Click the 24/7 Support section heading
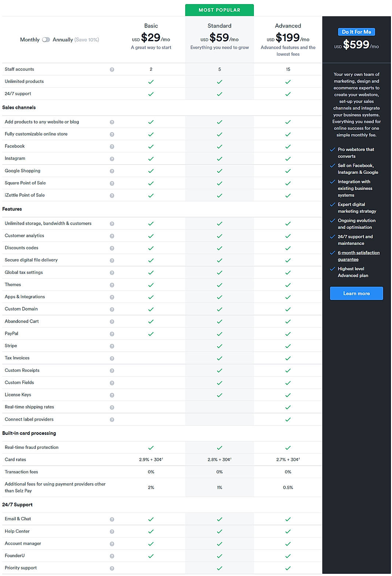Screen dimensions: 392x576 pyautogui.click(x=17, y=505)
